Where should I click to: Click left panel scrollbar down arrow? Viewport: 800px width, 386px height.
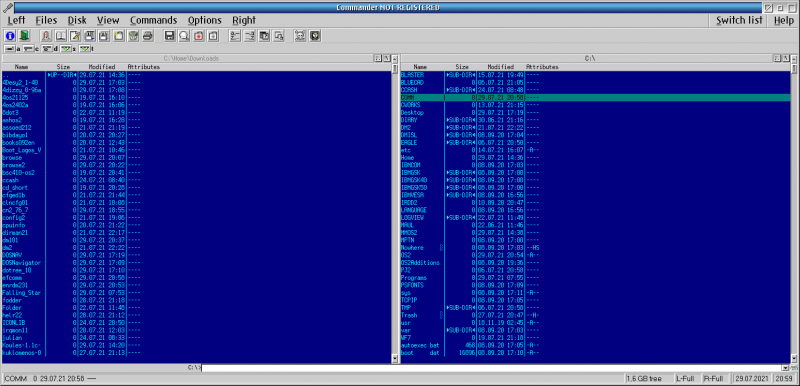coord(394,359)
